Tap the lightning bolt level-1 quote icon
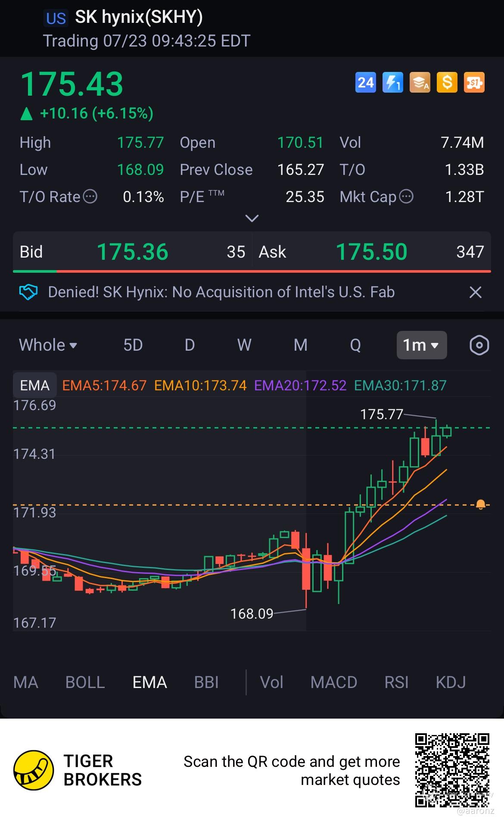Screen dimensions: 504x822 pos(393,82)
